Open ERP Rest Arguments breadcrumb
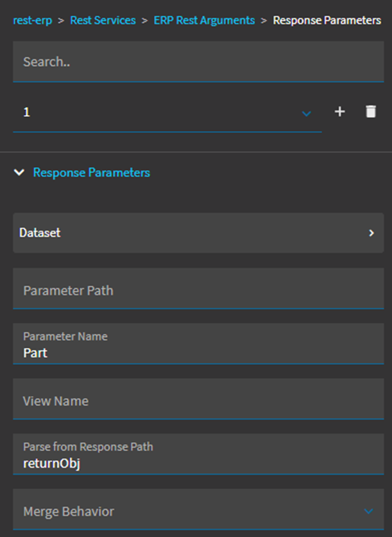The image size is (392, 537). [204, 21]
